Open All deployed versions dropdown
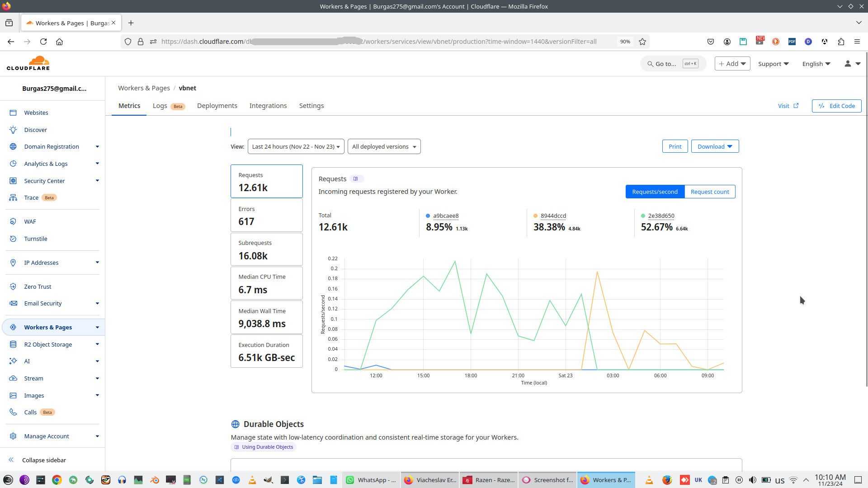The height and width of the screenshot is (488, 868). coord(384,147)
